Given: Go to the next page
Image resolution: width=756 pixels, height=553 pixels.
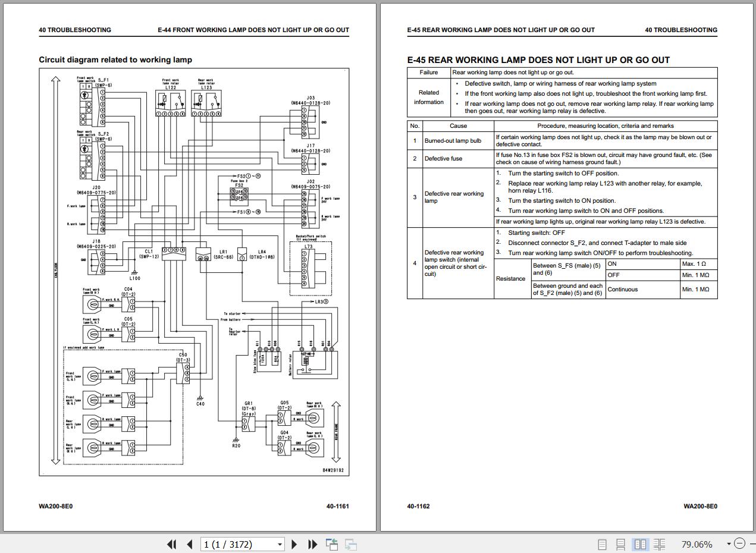Looking at the screenshot, I should pyautogui.click(x=294, y=544).
